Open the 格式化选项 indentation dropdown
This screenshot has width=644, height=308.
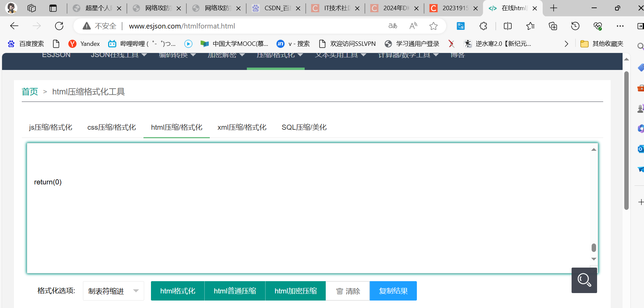pos(114,291)
